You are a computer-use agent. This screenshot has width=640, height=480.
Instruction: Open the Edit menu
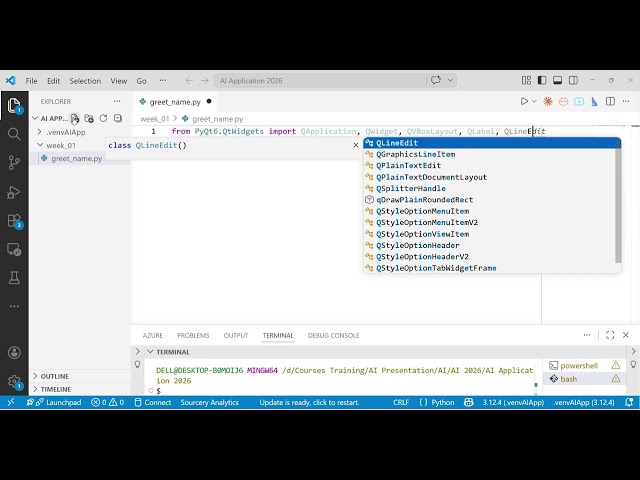click(53, 81)
